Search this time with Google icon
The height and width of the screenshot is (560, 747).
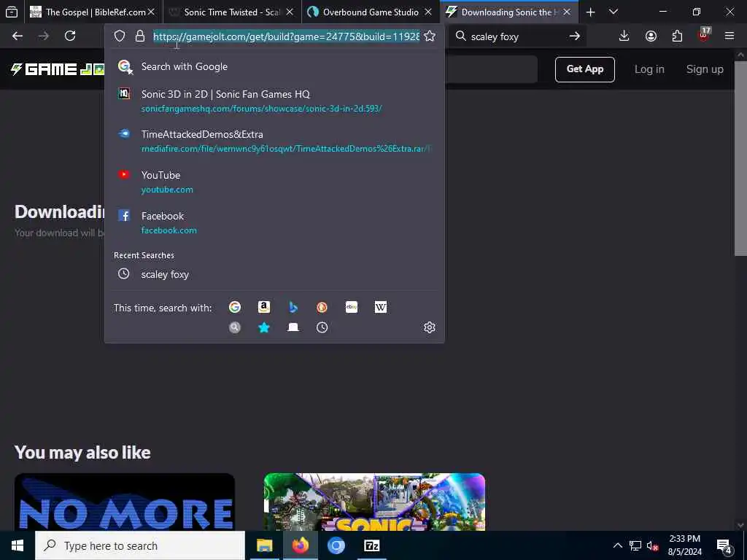pos(234,307)
